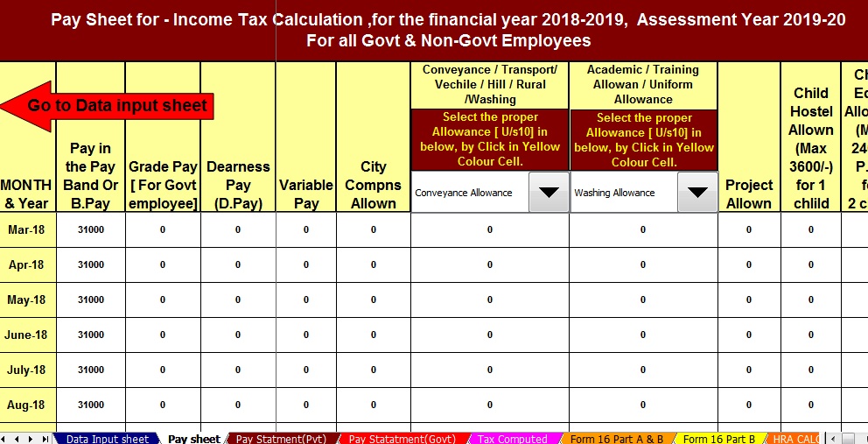Select the July-18 month cell

pos(28,370)
